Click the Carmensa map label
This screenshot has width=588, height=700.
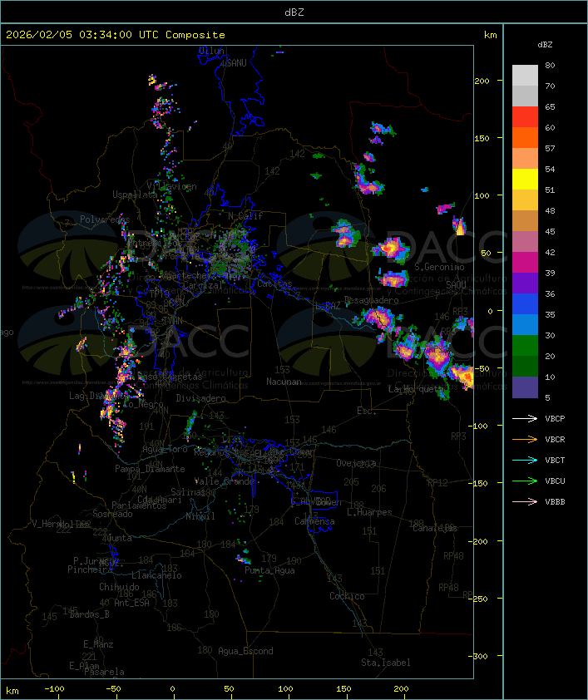(x=314, y=521)
